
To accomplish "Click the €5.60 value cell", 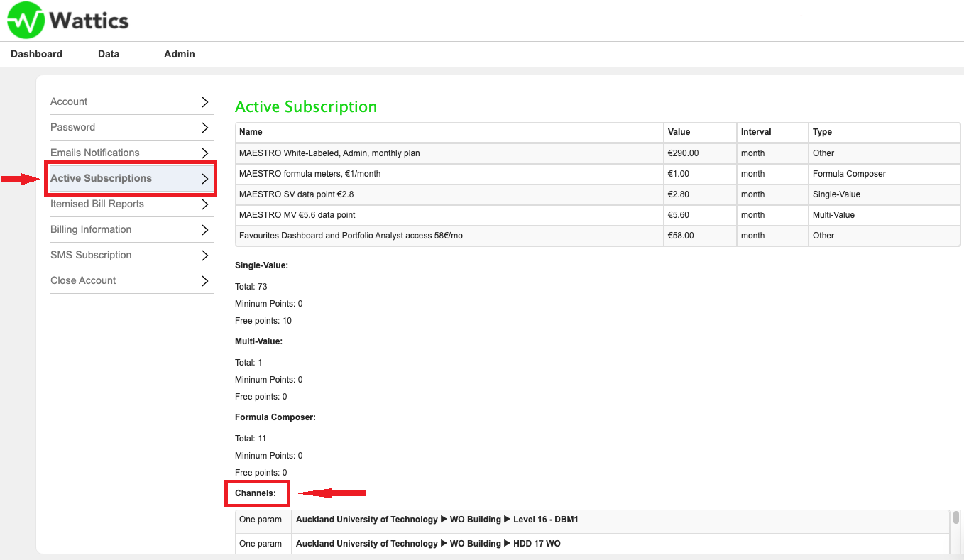I will pos(701,215).
